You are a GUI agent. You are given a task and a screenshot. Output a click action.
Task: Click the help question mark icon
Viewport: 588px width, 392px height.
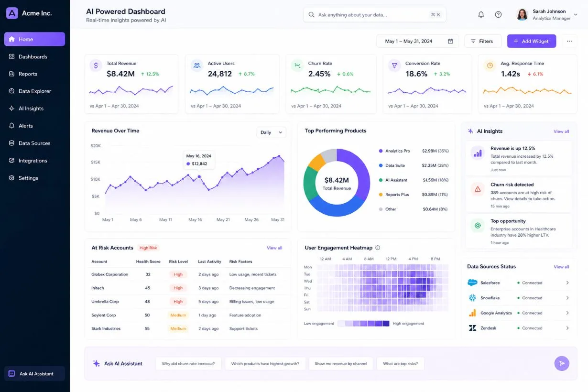coord(498,15)
